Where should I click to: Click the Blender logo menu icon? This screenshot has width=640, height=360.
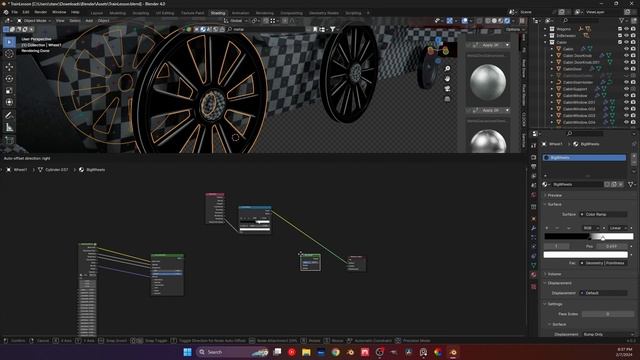pyautogui.click(x=6, y=12)
